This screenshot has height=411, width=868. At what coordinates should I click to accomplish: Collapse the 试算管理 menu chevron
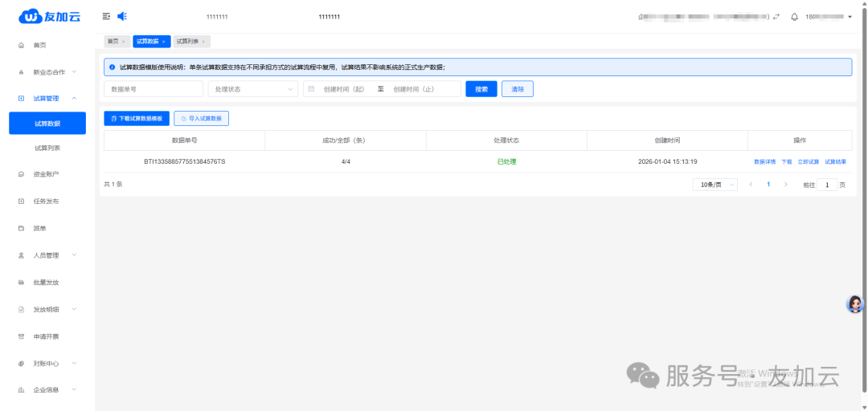(74, 99)
